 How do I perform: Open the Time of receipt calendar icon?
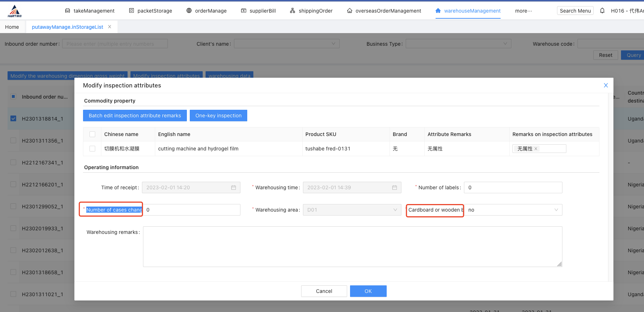233,187
